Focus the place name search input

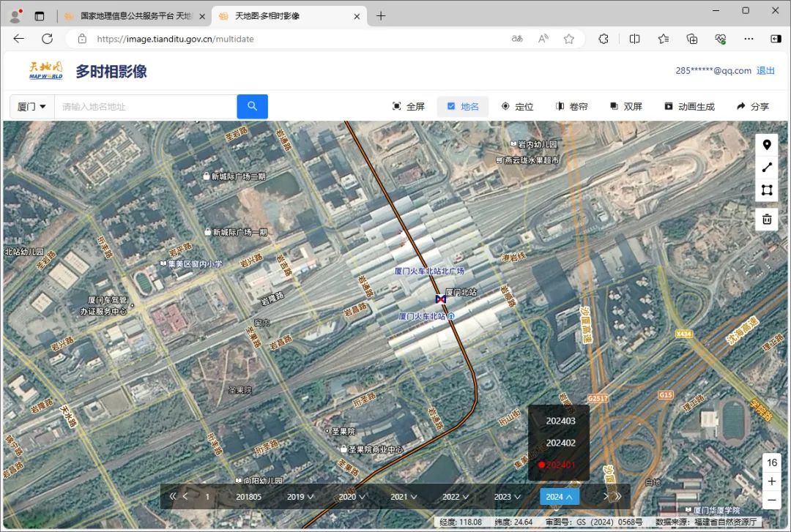click(x=145, y=106)
